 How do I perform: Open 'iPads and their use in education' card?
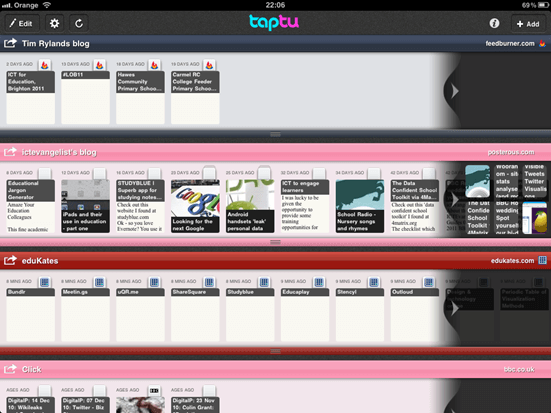(85, 206)
